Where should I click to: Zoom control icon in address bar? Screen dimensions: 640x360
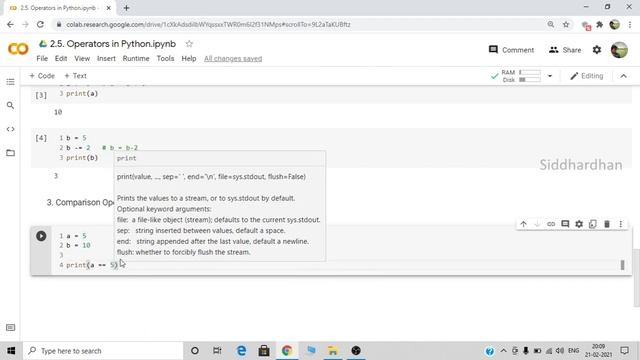(551, 24)
